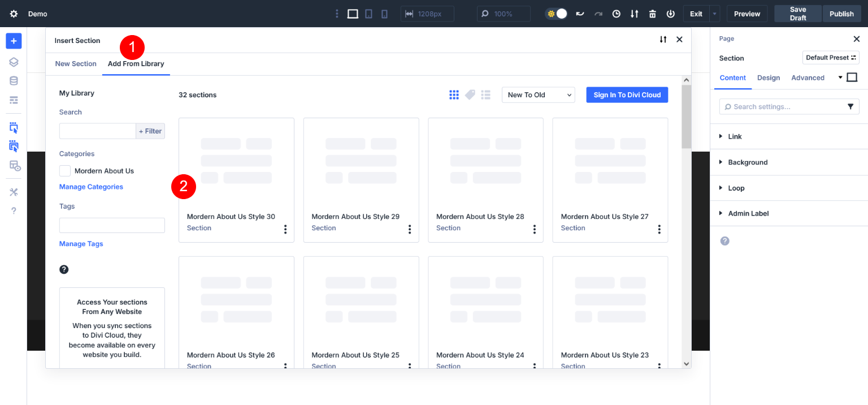868x405 pixels.
Task: Open the three-dot menu beside the device view icons
Action: click(337, 14)
